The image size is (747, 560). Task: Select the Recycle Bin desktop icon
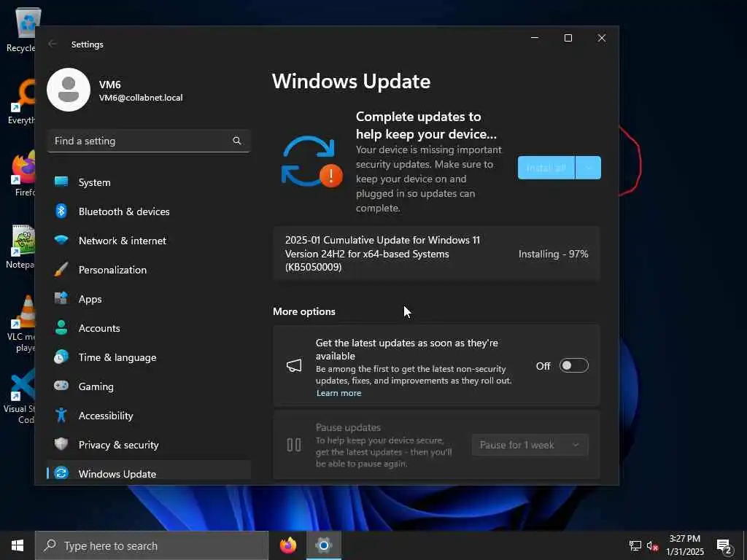pos(21,29)
